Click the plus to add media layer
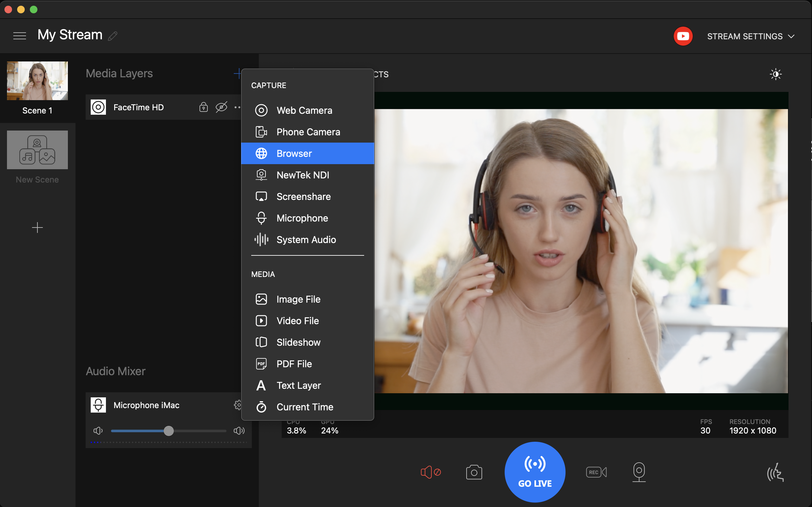This screenshot has width=812, height=507. pyautogui.click(x=237, y=74)
